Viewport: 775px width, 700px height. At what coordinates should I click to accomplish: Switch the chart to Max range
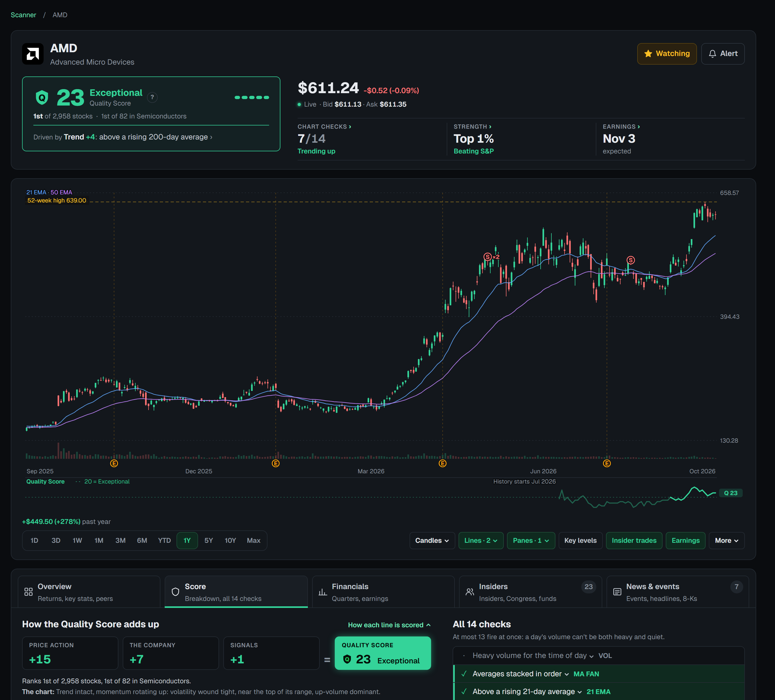coord(253,541)
